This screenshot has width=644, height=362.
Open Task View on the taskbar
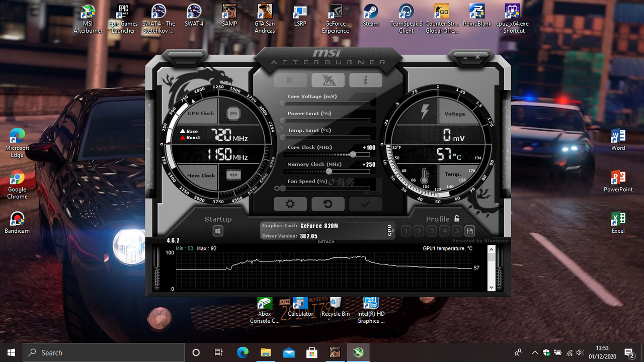[219, 353]
